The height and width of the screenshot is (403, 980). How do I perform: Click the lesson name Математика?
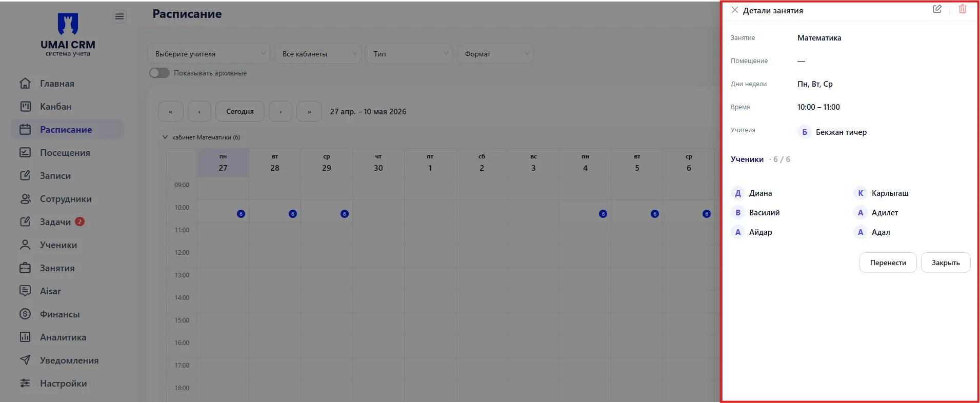pyautogui.click(x=819, y=38)
